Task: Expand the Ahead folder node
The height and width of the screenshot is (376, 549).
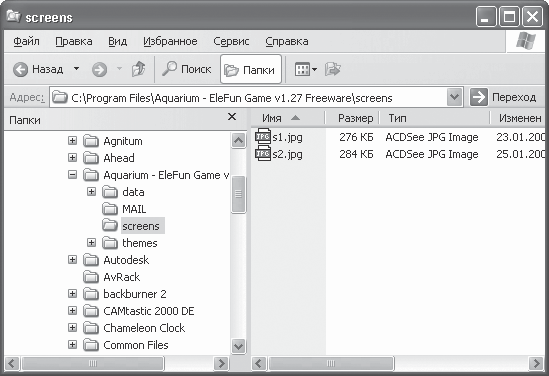Action: [72, 158]
